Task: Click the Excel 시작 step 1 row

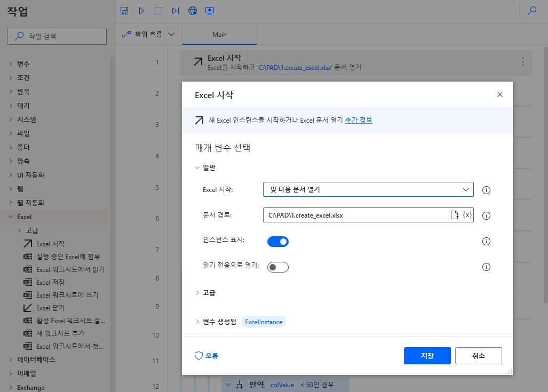Action: tap(356, 62)
